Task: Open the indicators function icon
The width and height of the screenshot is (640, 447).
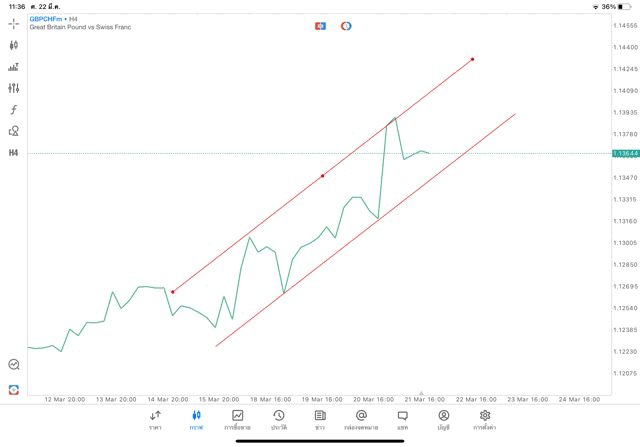Action: [x=14, y=110]
